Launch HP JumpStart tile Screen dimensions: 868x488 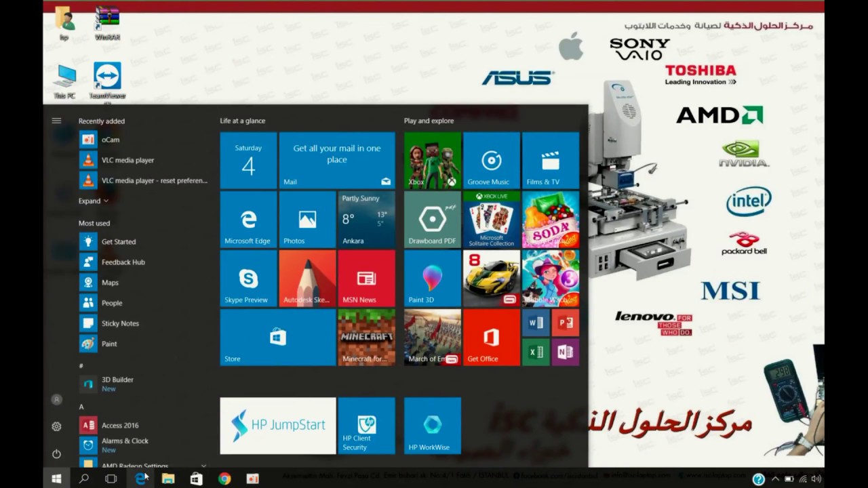click(278, 425)
